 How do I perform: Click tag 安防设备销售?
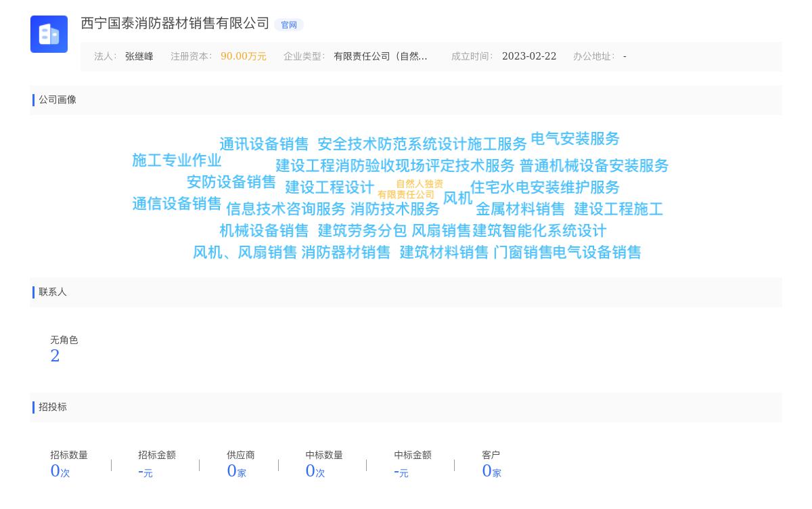click(x=231, y=182)
